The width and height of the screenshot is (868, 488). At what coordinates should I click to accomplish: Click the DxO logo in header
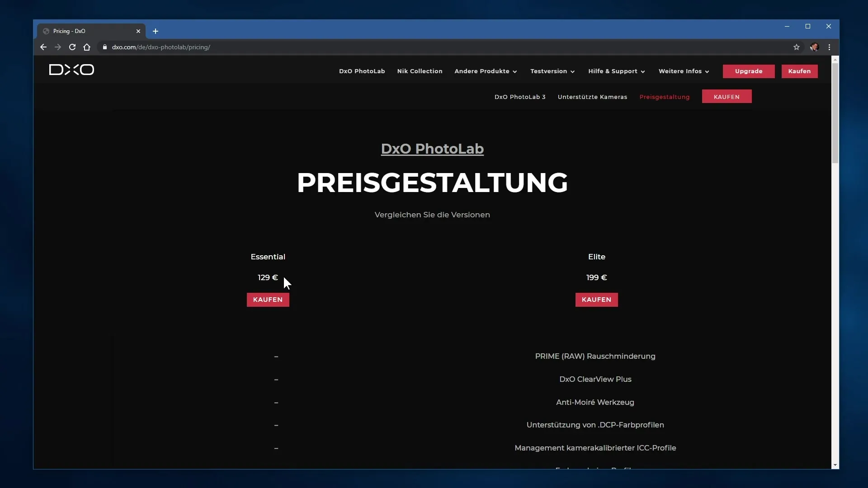point(71,70)
